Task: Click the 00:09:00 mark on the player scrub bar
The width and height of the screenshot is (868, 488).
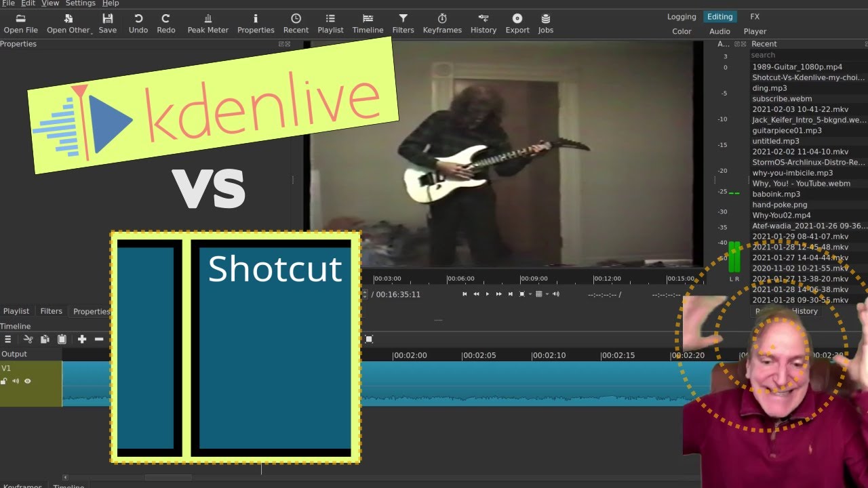Action: click(x=534, y=279)
